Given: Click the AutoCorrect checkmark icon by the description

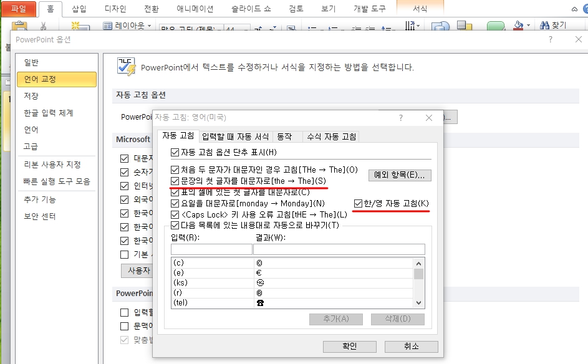Looking at the screenshot, I should tap(127, 67).
